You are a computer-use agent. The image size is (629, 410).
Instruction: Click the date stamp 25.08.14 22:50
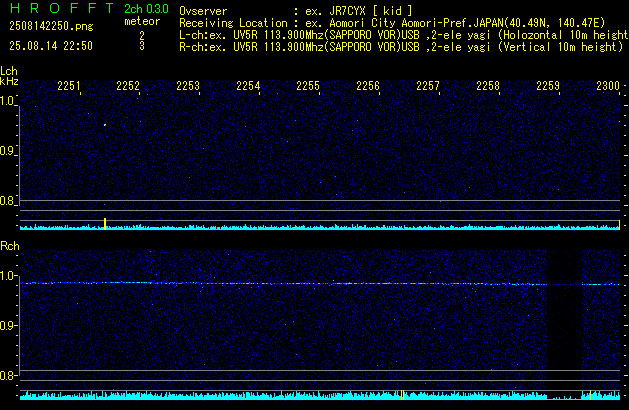click(x=51, y=46)
